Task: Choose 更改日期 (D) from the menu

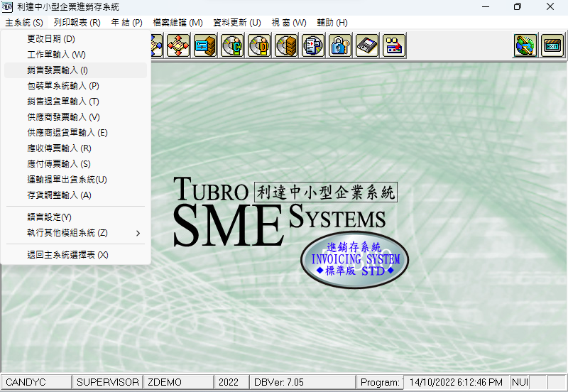Action: point(75,39)
